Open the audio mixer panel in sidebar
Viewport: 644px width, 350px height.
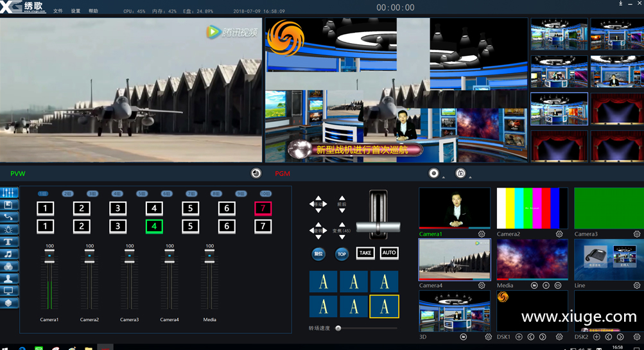[9, 193]
